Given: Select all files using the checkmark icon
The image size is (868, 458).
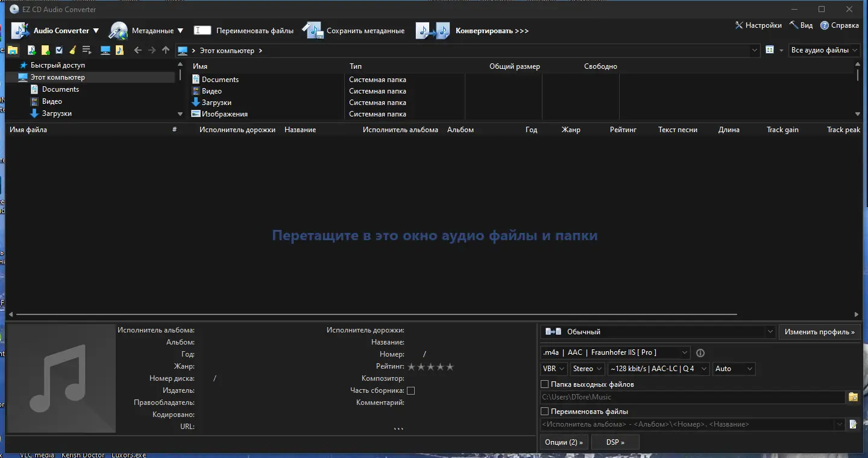Looking at the screenshot, I should pos(58,50).
